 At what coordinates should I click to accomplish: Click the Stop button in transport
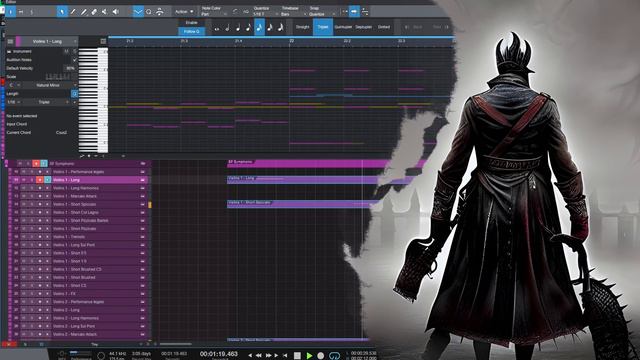pos(297,356)
